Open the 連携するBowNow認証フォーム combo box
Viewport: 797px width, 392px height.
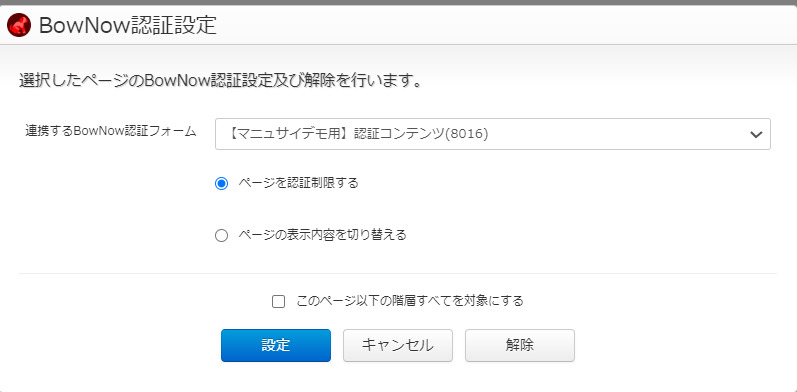493,134
